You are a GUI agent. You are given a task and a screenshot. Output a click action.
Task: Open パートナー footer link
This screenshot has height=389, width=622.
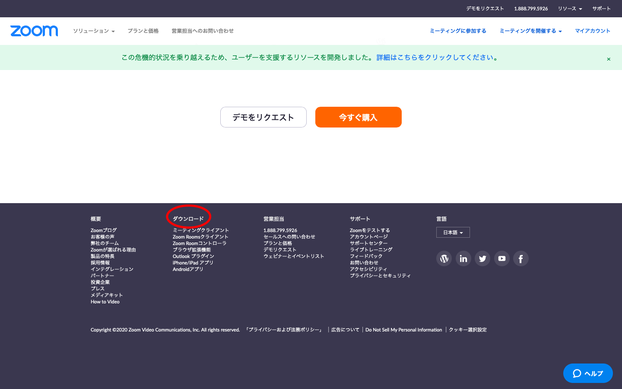click(102, 276)
